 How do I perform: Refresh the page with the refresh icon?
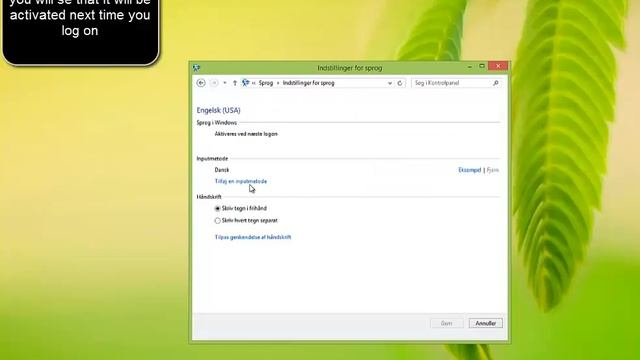pyautogui.click(x=400, y=83)
